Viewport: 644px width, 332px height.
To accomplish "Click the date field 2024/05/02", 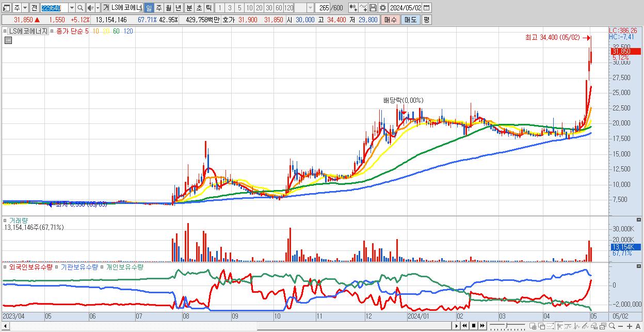I will tap(406, 8).
